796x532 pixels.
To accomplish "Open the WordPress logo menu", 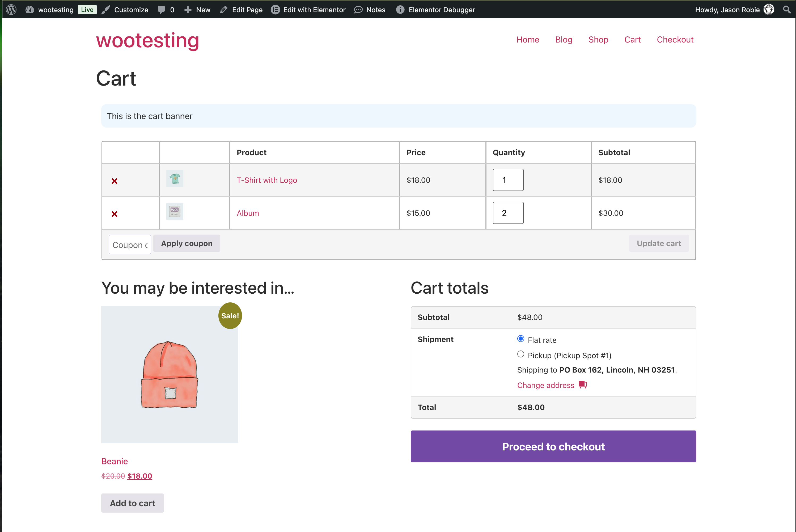I will (11, 10).
